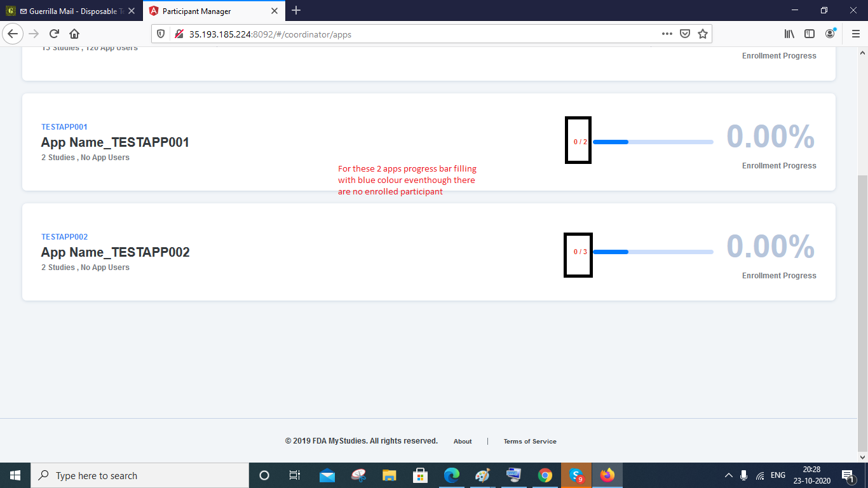The width and height of the screenshot is (868, 488).
Task: Open the About footer link
Action: click(463, 441)
